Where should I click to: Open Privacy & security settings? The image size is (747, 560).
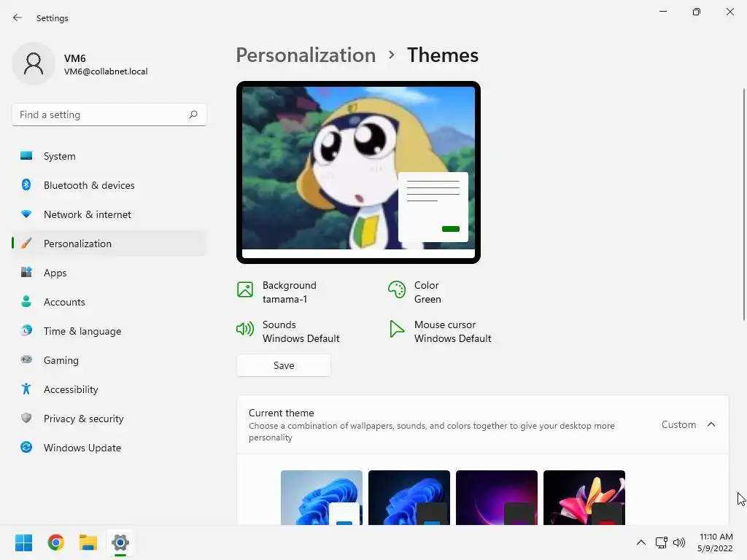(x=109, y=419)
